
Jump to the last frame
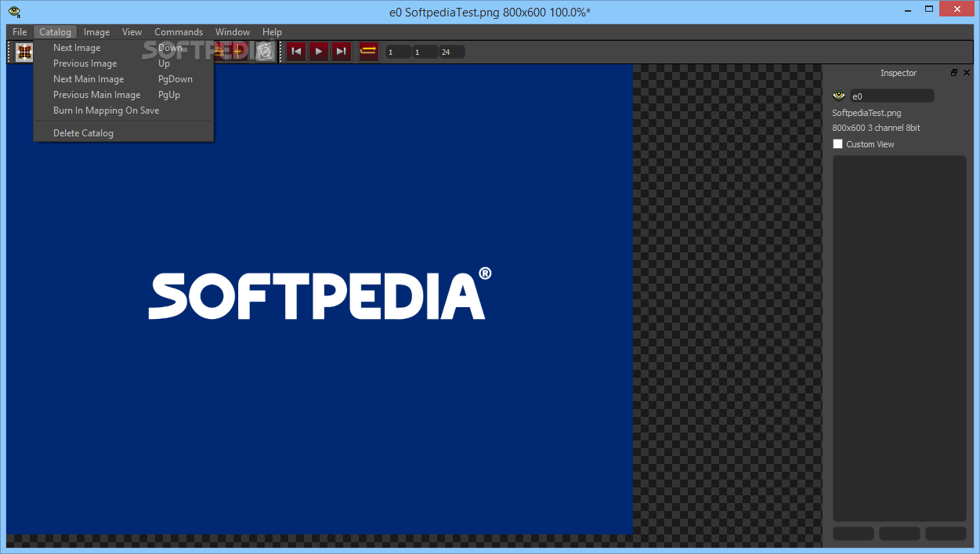(342, 52)
